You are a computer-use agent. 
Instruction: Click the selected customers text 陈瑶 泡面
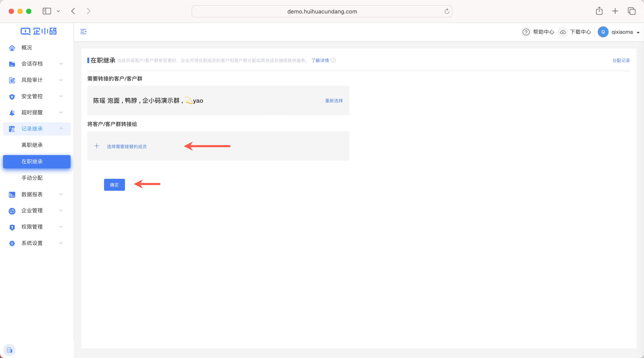(106, 101)
